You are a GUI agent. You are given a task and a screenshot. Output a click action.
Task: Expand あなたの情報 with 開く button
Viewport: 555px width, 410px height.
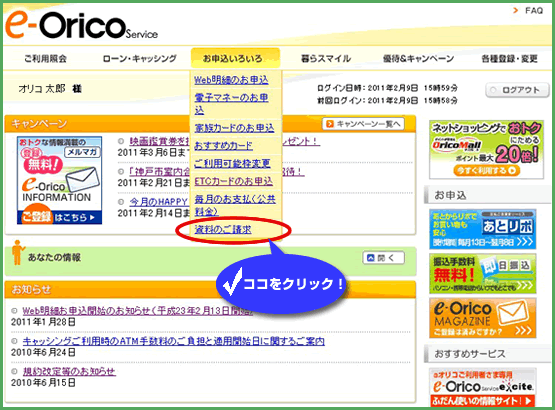[x=384, y=258]
